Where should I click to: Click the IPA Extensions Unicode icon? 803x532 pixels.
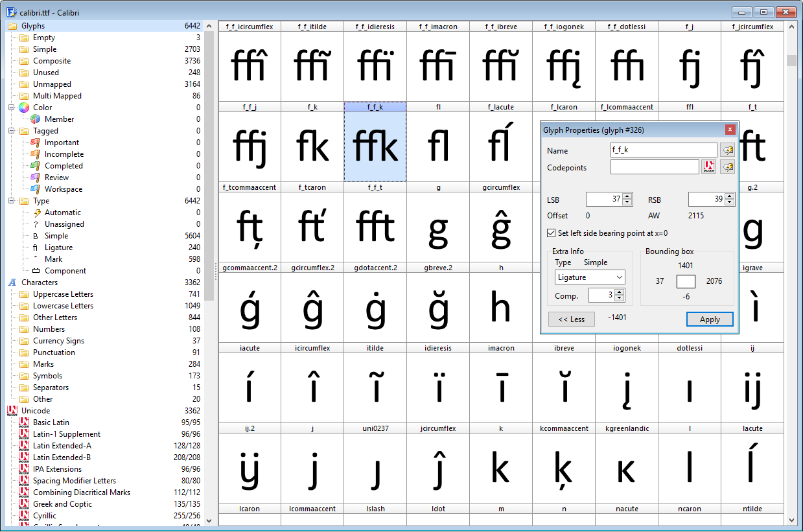[24, 469]
